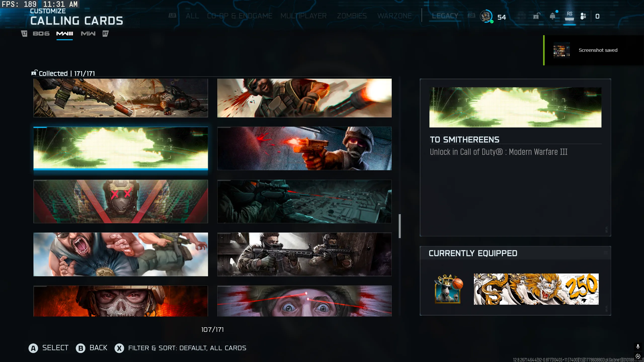
Task: Select the wide-eyed laser dot card
Action: tap(304, 301)
